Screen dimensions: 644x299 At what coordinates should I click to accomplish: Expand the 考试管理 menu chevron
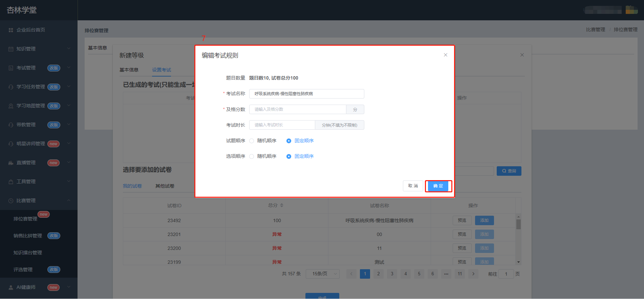(x=69, y=68)
